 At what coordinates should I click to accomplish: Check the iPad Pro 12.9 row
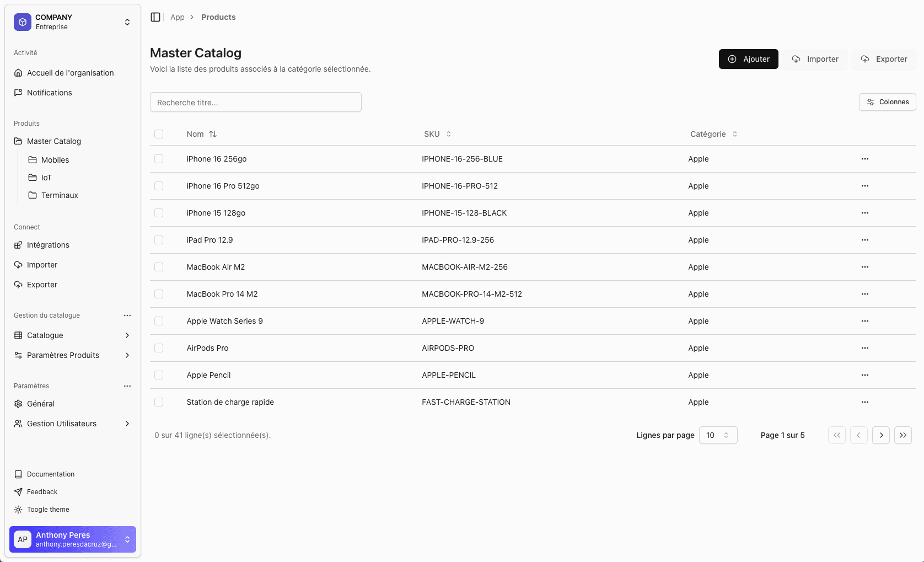click(x=159, y=240)
